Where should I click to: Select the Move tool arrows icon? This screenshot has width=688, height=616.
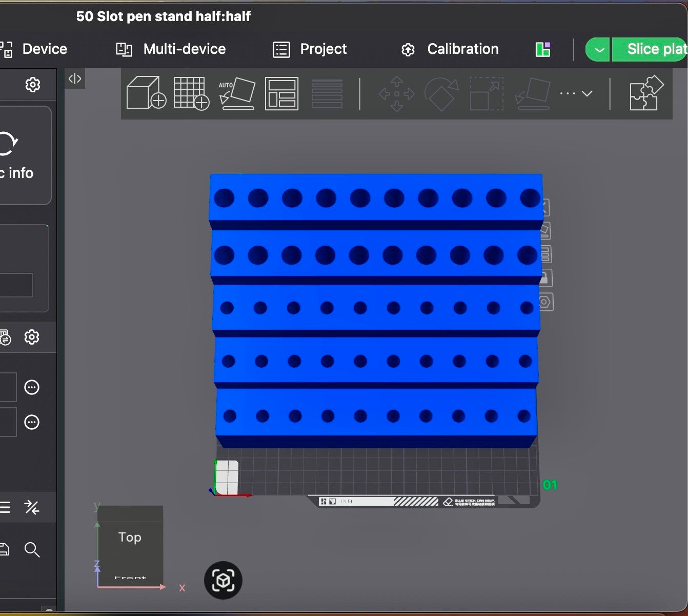click(x=397, y=94)
